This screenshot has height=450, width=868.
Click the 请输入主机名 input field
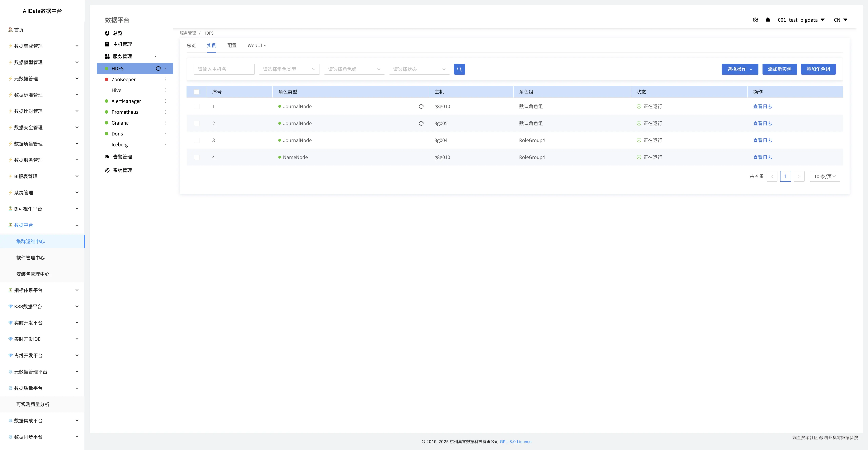click(224, 69)
